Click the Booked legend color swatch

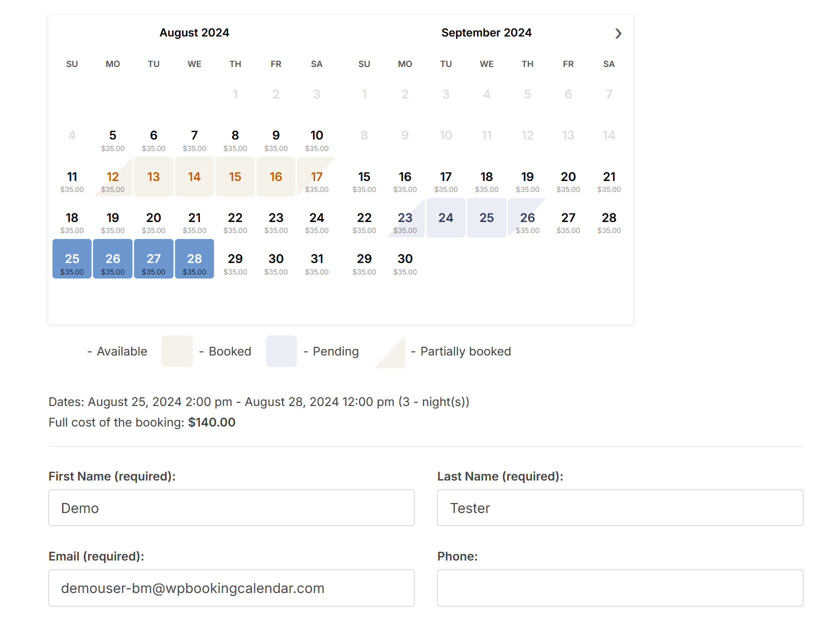pyautogui.click(x=176, y=351)
